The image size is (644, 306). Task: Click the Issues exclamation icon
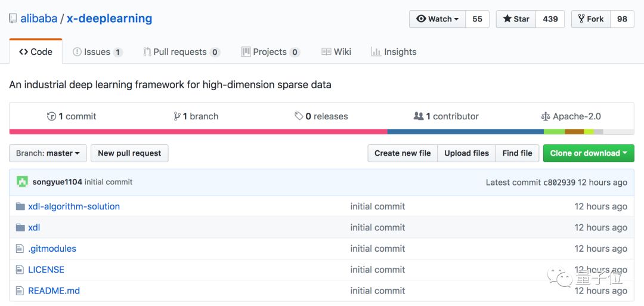(x=77, y=52)
